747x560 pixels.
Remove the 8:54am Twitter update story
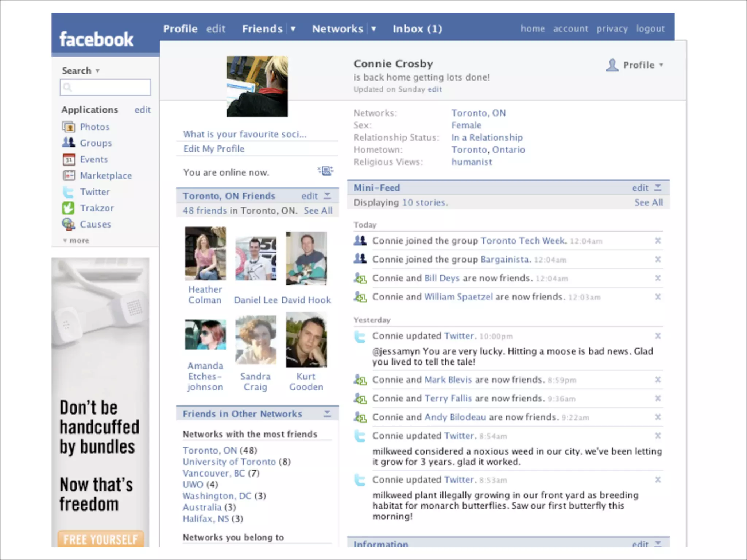click(x=658, y=436)
